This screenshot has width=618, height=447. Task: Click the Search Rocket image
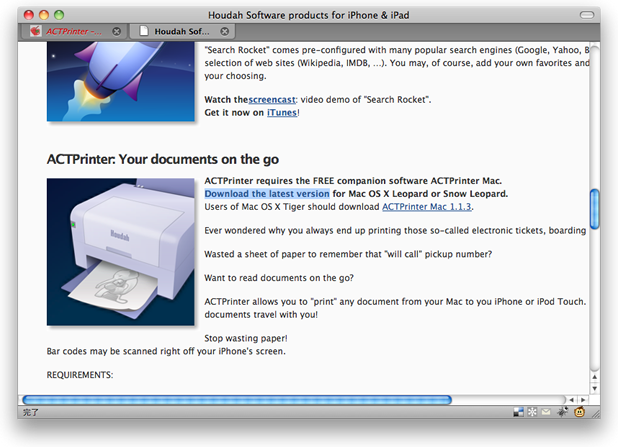click(121, 82)
